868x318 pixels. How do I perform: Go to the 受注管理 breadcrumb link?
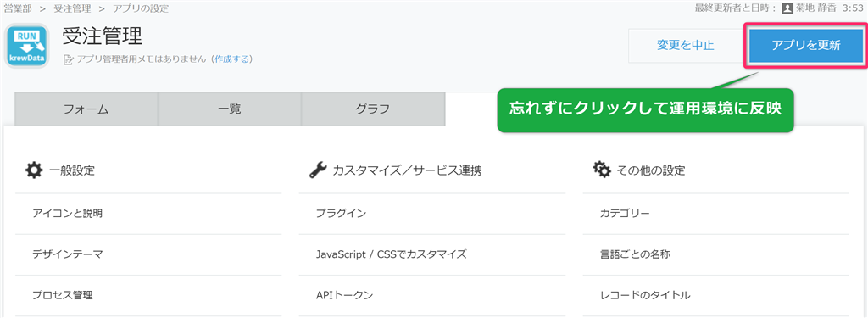[73, 8]
